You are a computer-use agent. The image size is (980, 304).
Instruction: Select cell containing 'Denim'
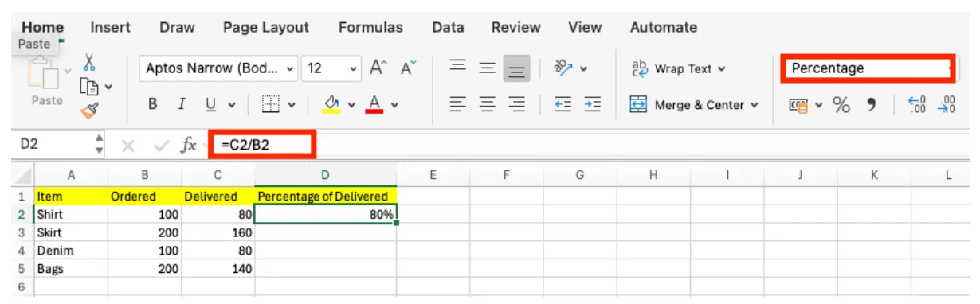70,251
